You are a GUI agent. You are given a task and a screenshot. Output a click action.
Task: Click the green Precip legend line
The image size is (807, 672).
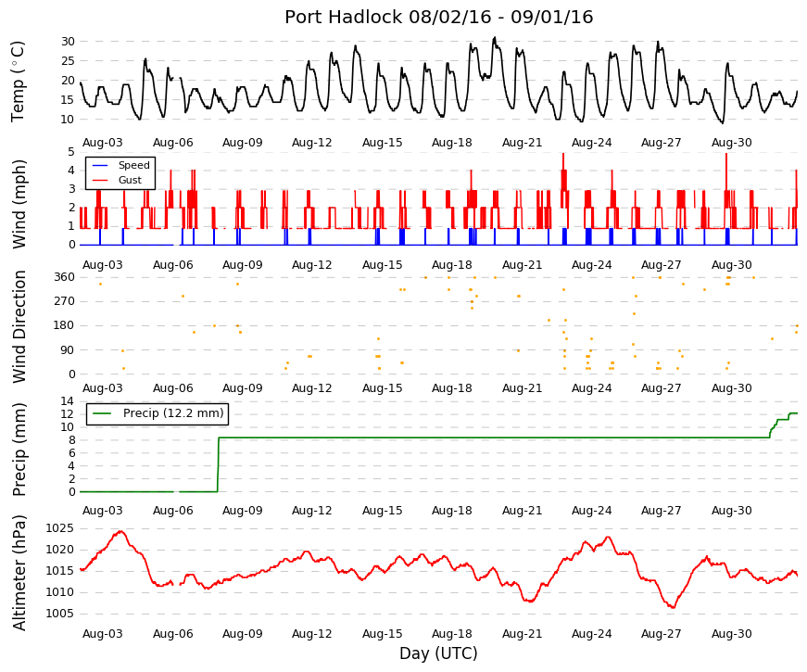102,413
